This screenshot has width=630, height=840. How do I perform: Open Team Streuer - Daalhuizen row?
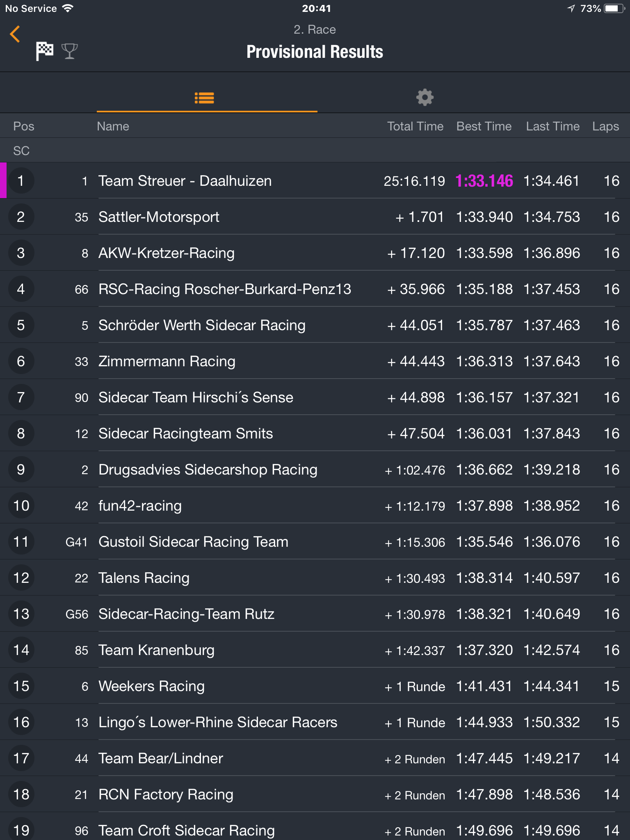tap(315, 181)
